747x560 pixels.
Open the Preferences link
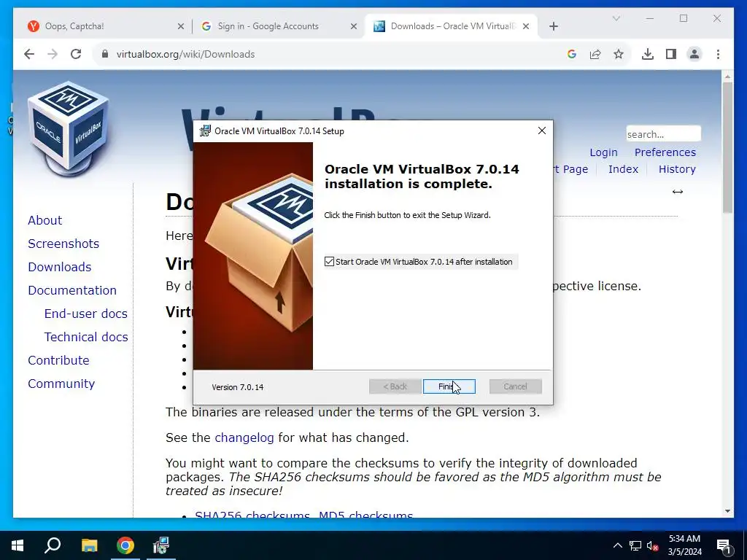pos(665,152)
